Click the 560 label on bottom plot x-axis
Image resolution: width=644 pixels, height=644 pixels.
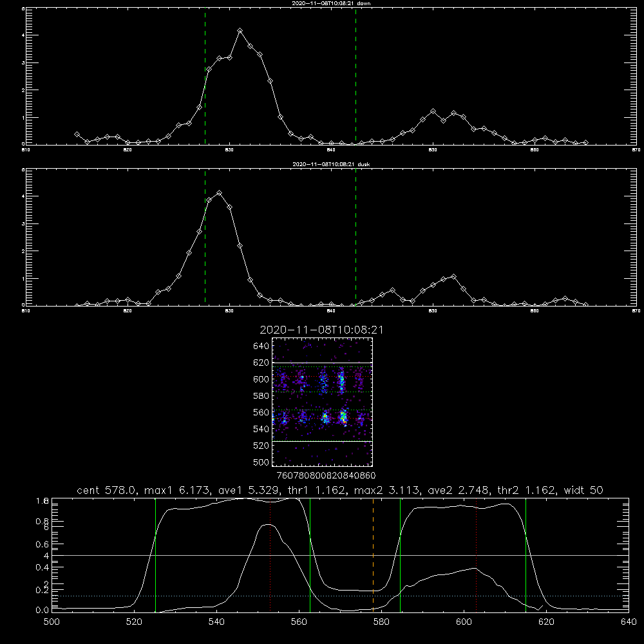click(299, 621)
